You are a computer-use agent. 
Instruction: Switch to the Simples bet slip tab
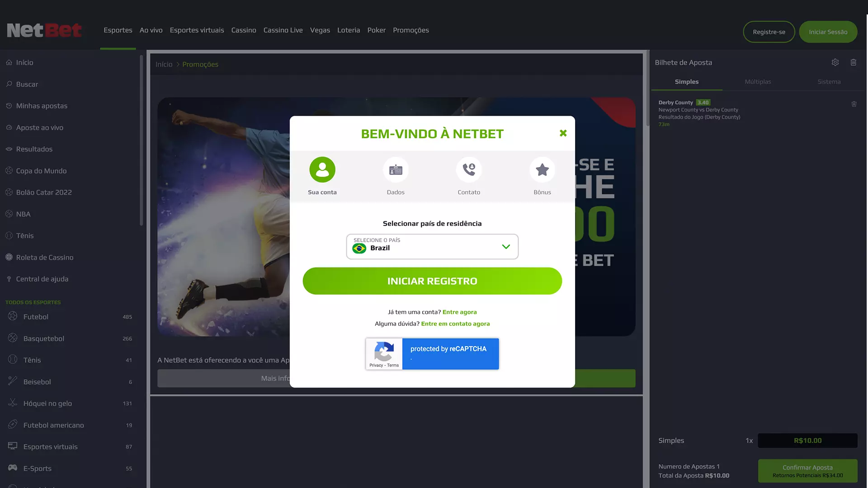point(686,82)
